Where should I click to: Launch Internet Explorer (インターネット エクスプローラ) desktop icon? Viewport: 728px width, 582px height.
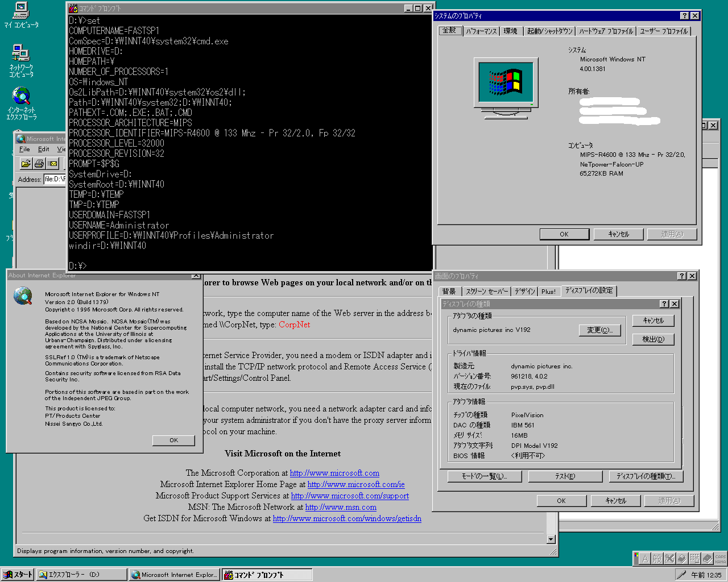coord(21,103)
